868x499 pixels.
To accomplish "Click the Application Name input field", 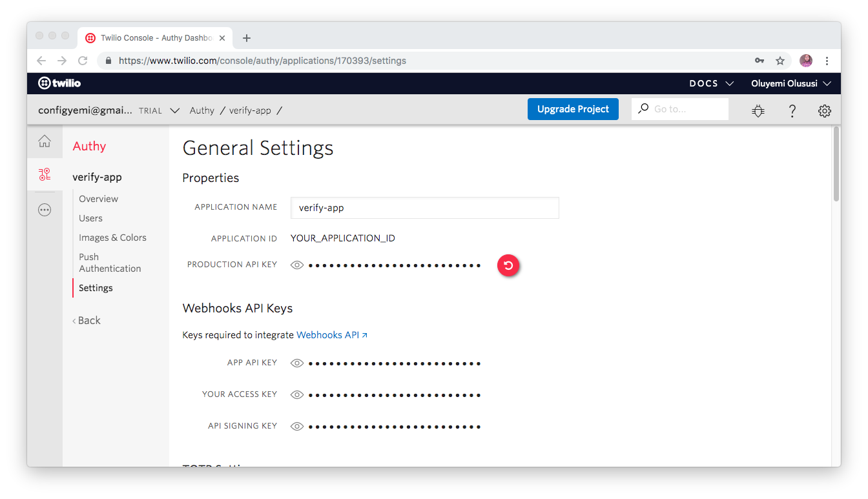I will point(424,208).
